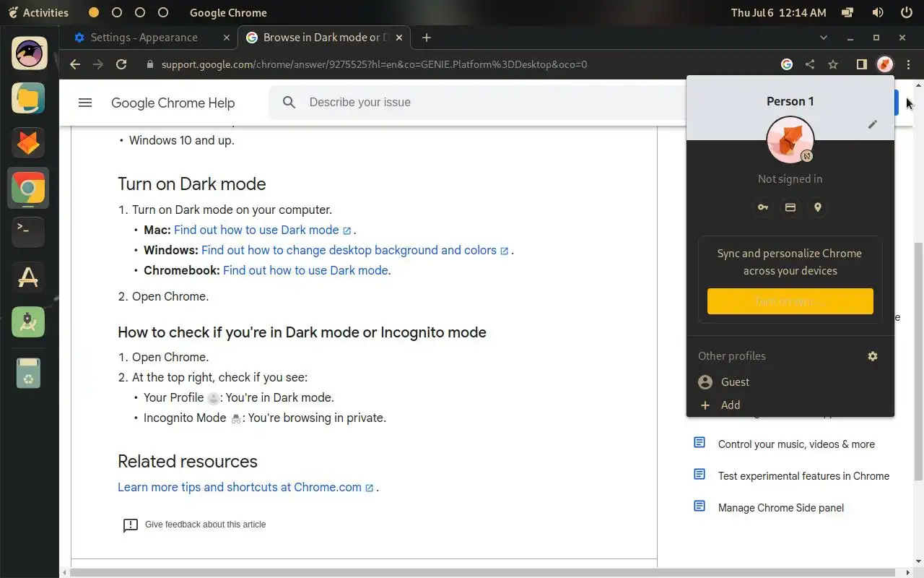Open saved passwords via key icon

click(x=763, y=207)
